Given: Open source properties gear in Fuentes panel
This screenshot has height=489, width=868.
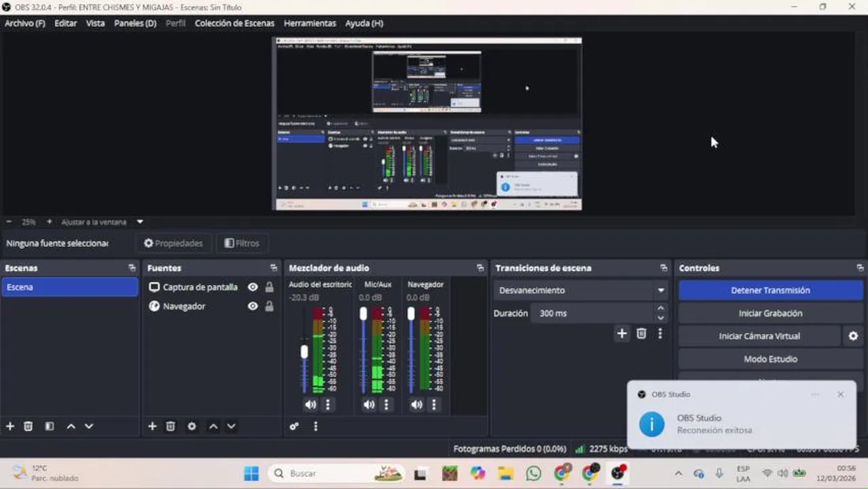Looking at the screenshot, I should [x=192, y=427].
